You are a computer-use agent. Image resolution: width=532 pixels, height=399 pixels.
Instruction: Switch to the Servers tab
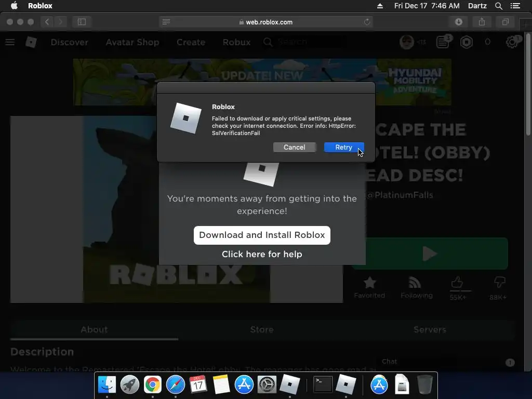click(430, 329)
